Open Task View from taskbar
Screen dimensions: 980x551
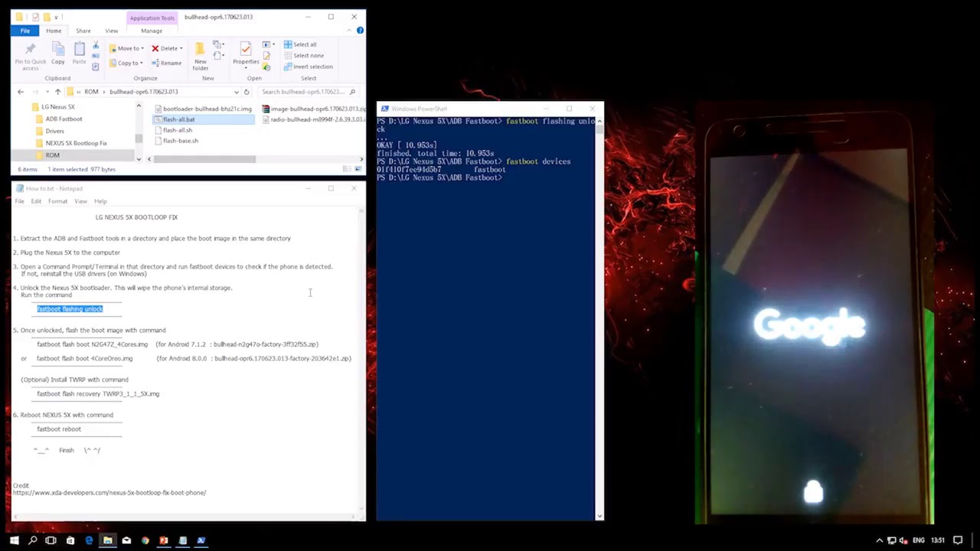tap(51, 540)
